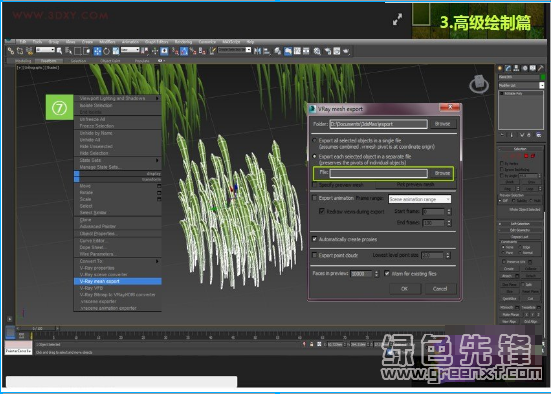Open the Material Editor icon
The width and height of the screenshot is (551, 394).
pos(317,51)
